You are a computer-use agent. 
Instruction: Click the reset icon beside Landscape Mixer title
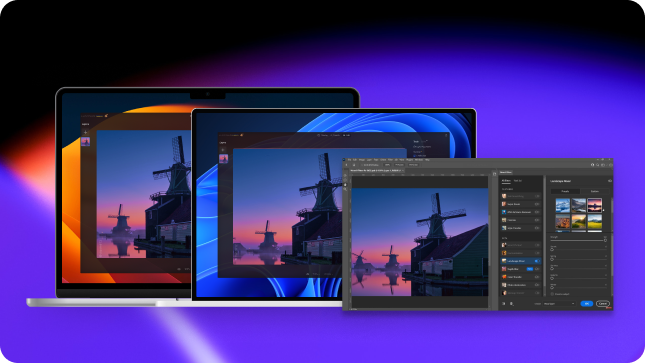(x=610, y=181)
